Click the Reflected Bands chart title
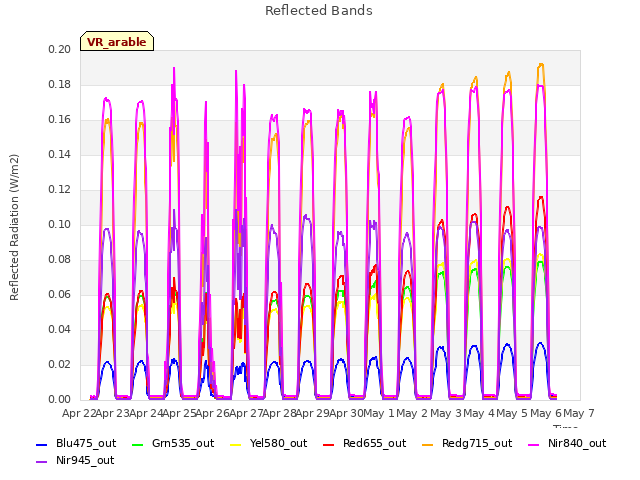This screenshot has height=480, width=640. tap(319, 11)
